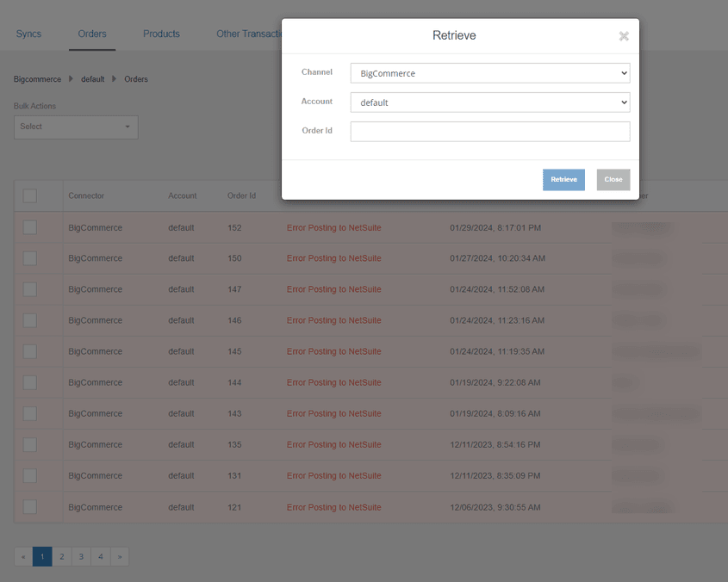Click error status of order 146
The image size is (728, 582).
tap(333, 321)
